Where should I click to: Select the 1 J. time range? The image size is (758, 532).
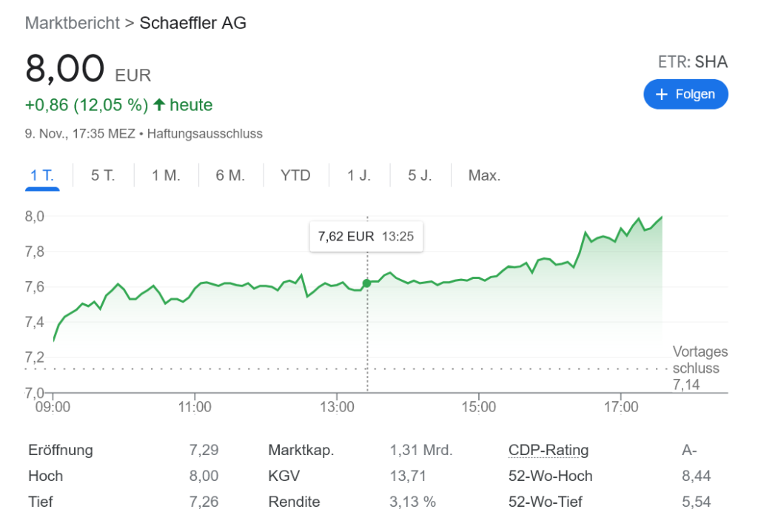click(358, 175)
